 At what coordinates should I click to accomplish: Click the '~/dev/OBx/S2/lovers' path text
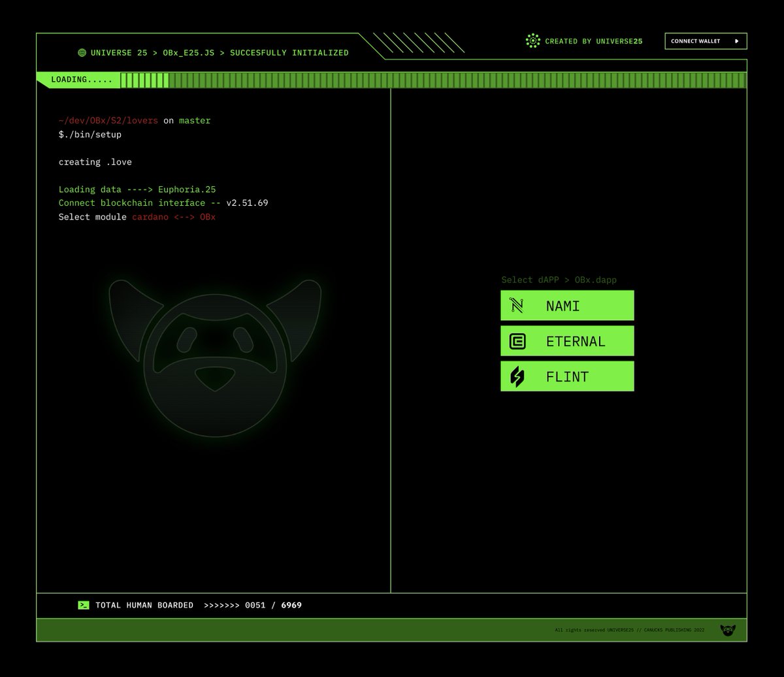(108, 120)
